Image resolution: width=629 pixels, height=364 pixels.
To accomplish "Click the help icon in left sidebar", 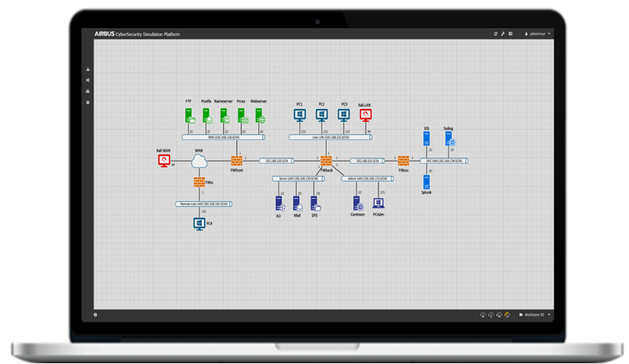I will (88, 102).
